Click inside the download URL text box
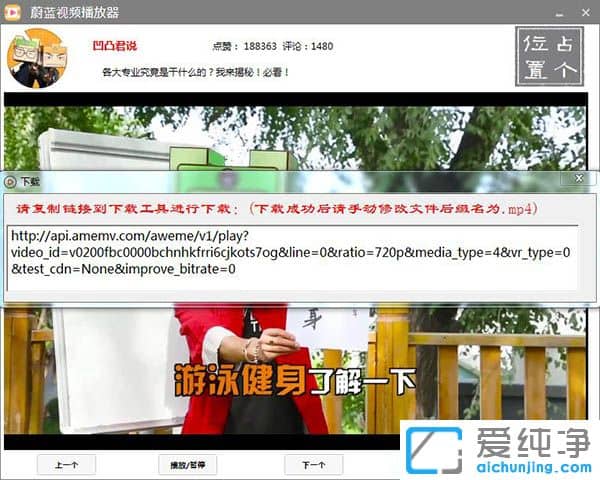The width and height of the screenshot is (600, 480). coord(292,256)
